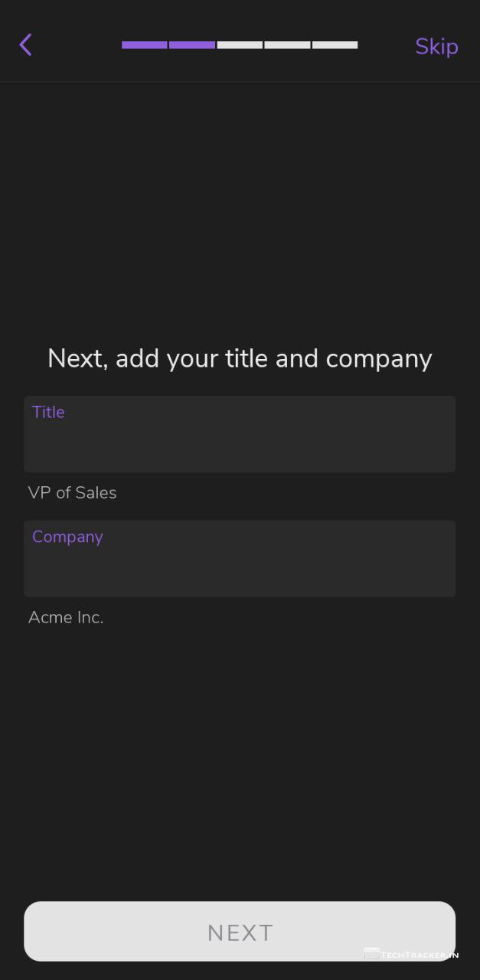Click the first purple progress segment

tap(145, 45)
